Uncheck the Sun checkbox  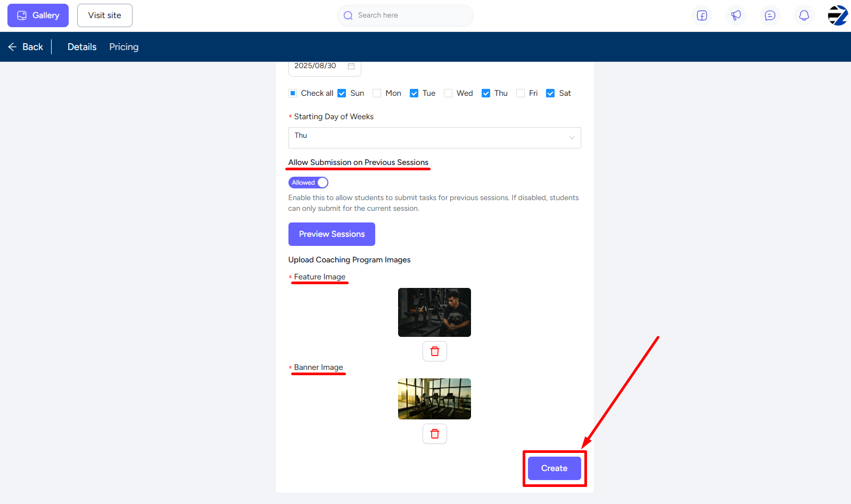coord(342,93)
